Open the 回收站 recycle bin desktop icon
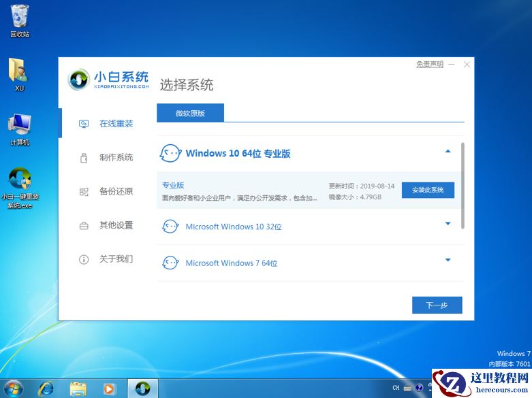 [20, 20]
